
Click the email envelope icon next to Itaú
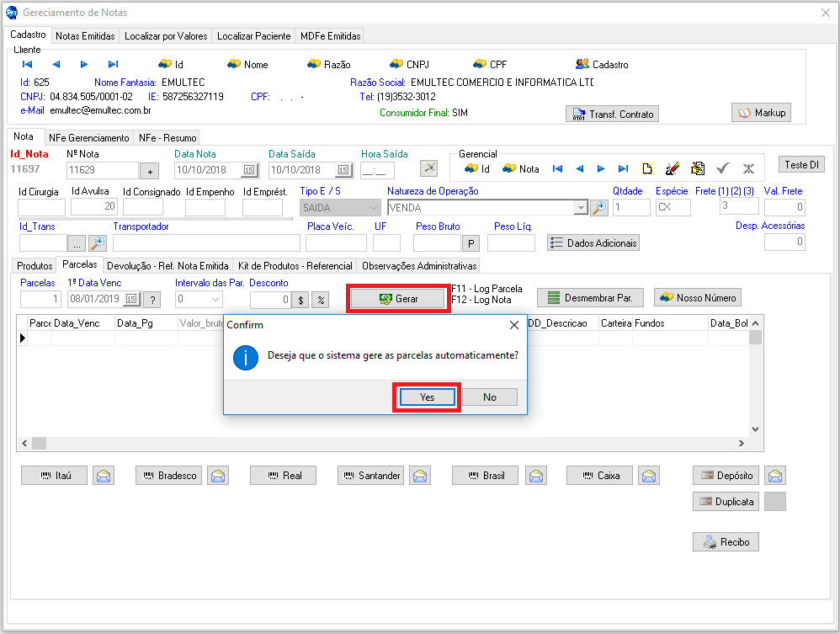(x=103, y=476)
